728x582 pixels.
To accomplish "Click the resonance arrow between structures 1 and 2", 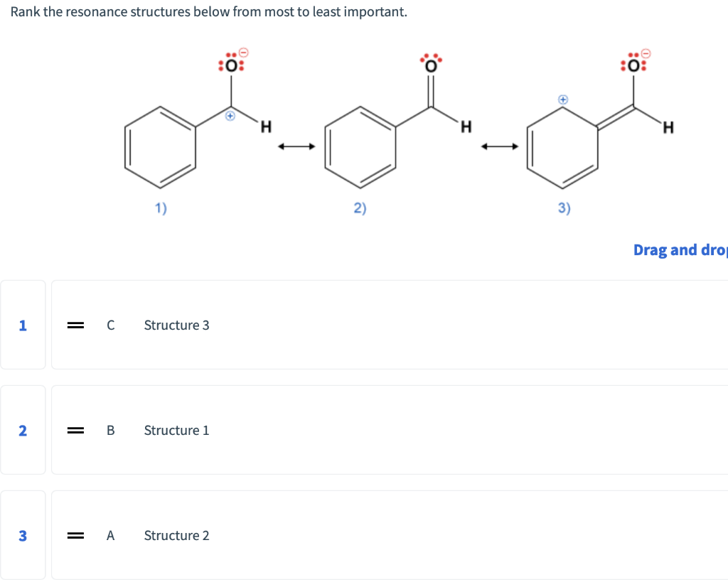I will [x=296, y=146].
